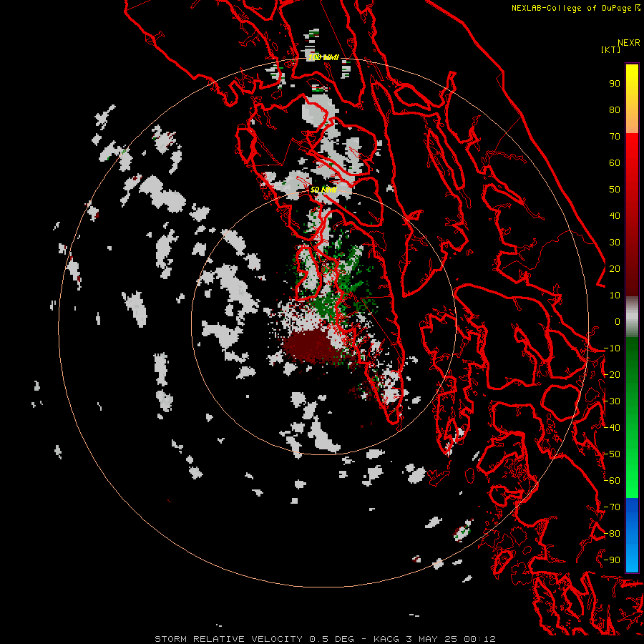Click the -60 scale value

(612, 481)
